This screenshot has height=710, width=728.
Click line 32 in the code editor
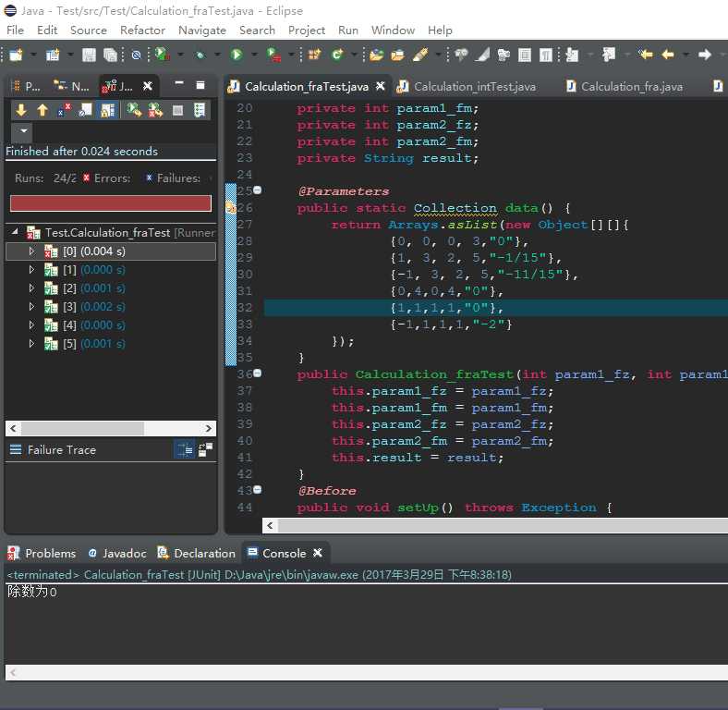coord(496,308)
